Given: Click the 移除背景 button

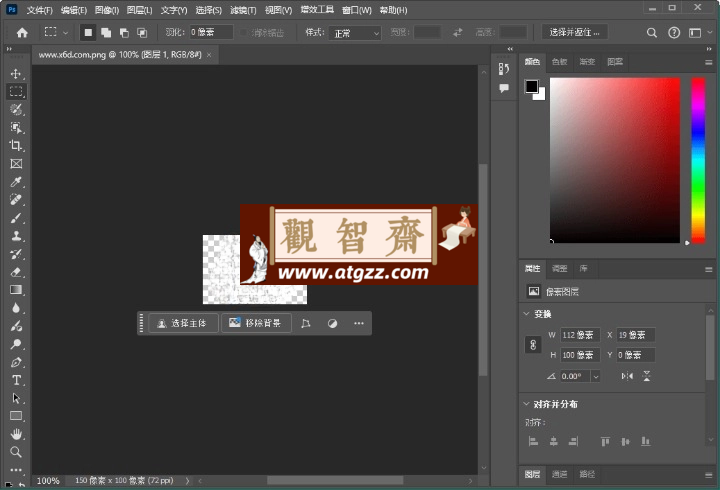Looking at the screenshot, I should point(256,323).
